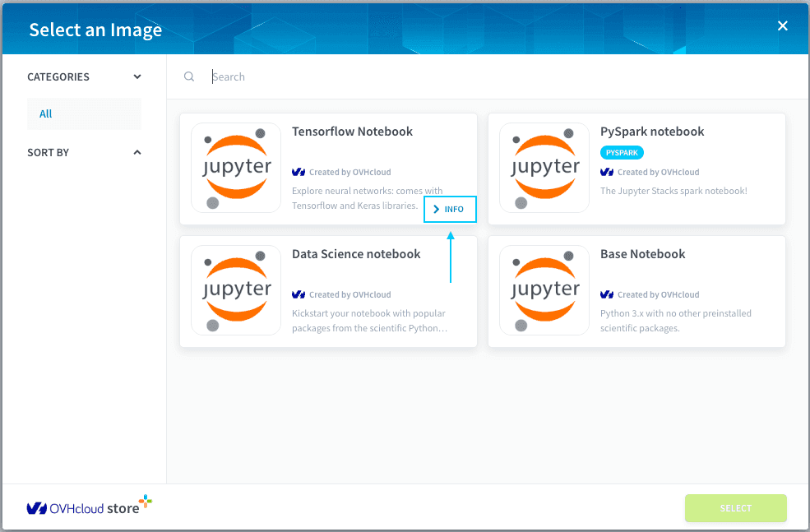Click the Kickstart your notebook description

tap(369, 321)
